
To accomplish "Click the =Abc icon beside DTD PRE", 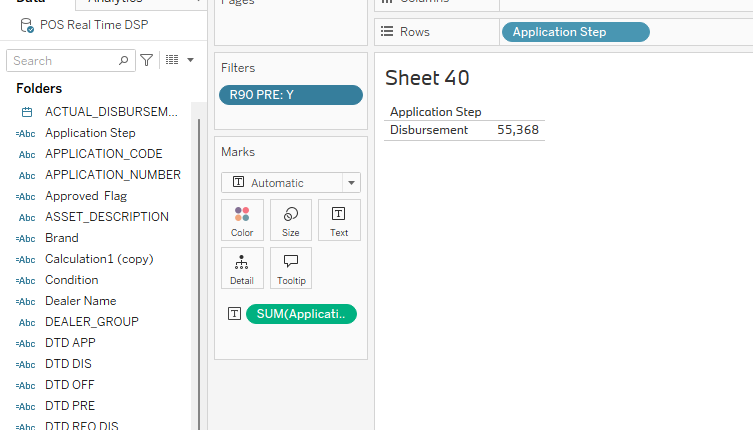I will coord(25,406).
